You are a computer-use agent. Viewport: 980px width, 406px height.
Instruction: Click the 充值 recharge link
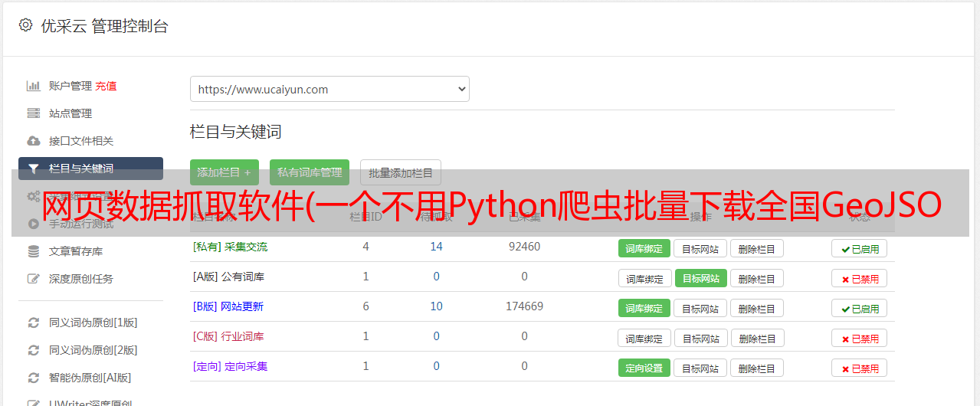pyautogui.click(x=106, y=86)
